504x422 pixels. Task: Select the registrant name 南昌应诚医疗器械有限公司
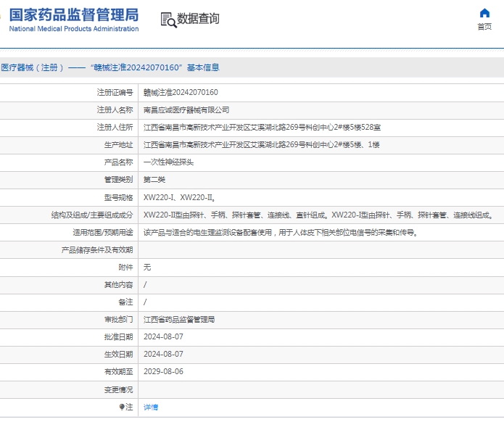coord(186,110)
